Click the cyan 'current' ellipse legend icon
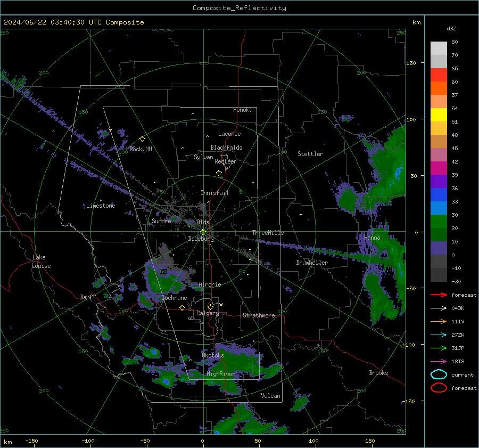The image size is (479, 448). pos(439,374)
